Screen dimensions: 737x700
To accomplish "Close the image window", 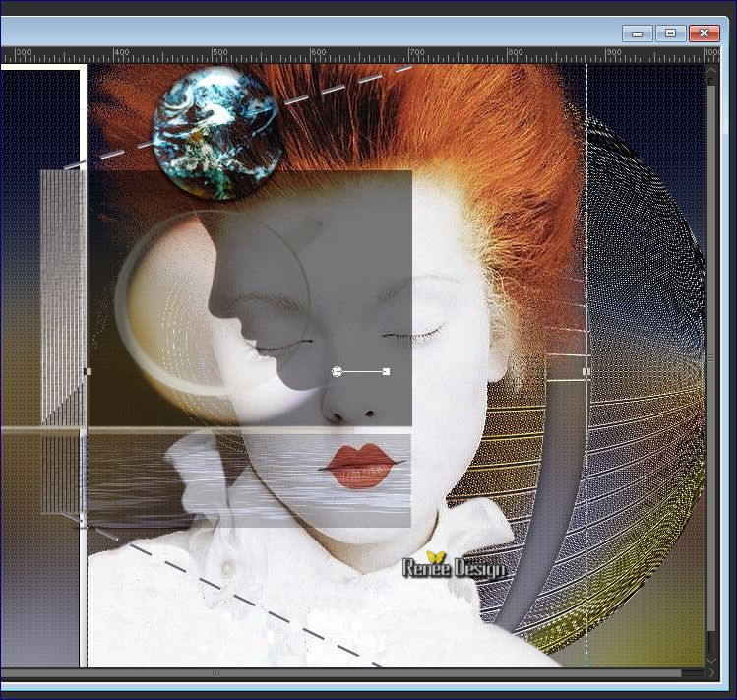I will pyautogui.click(x=705, y=33).
